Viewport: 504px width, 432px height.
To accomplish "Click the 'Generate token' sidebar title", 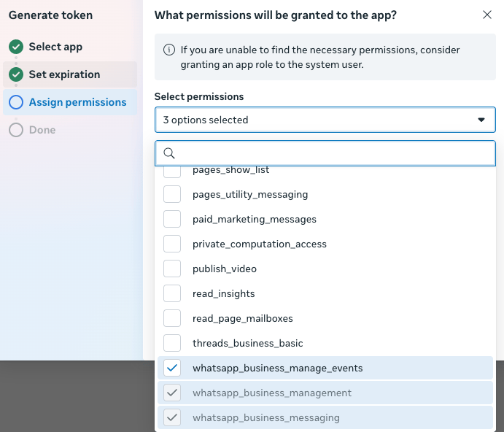I will [50, 15].
